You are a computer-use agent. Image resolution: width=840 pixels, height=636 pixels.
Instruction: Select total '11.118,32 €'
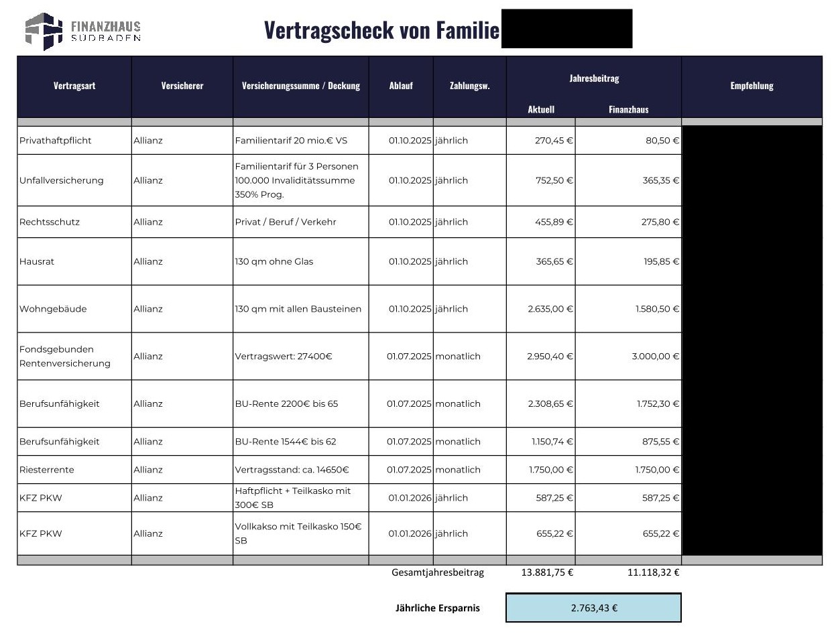click(654, 572)
